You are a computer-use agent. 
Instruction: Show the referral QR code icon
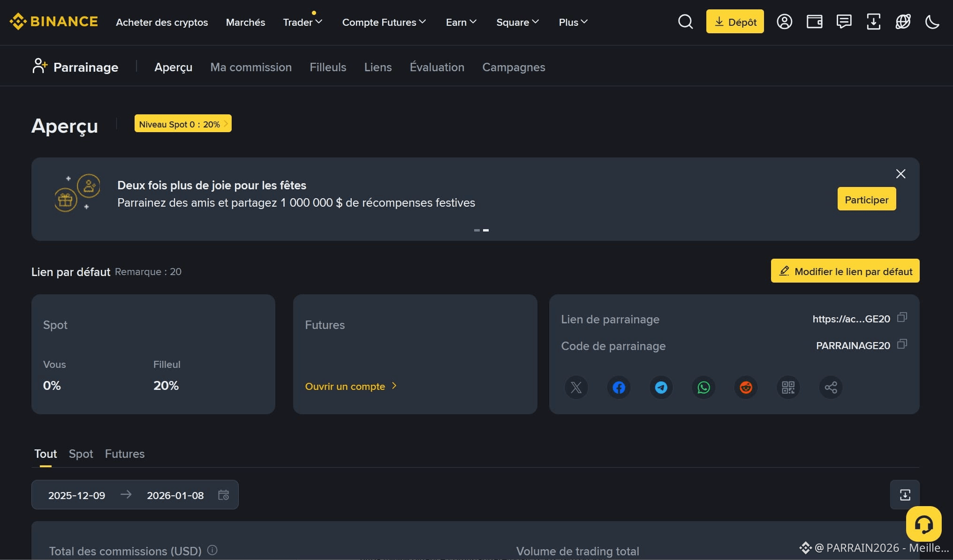pos(788,388)
